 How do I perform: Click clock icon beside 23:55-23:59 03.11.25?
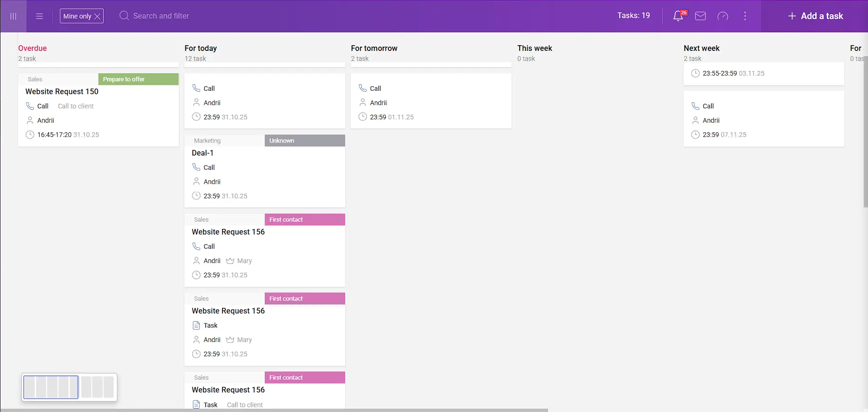click(x=695, y=73)
